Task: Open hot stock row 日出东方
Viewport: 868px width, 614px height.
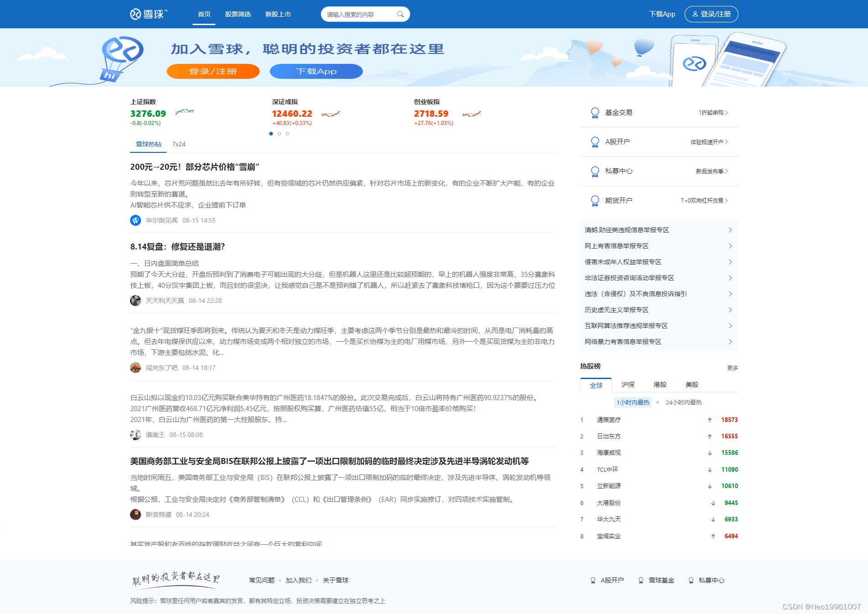Action: [x=659, y=437]
